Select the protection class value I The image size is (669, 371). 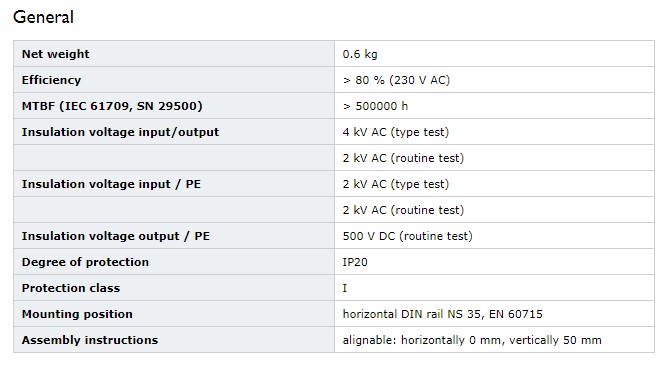coord(345,288)
